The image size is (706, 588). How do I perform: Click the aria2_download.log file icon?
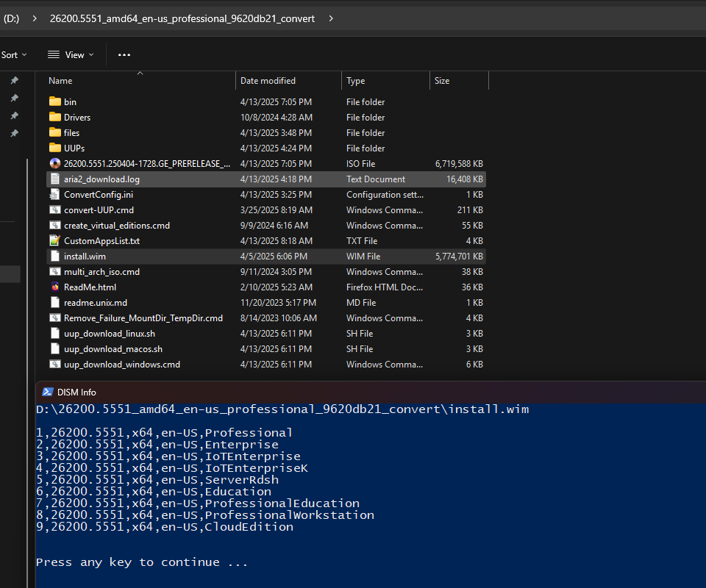click(x=55, y=179)
